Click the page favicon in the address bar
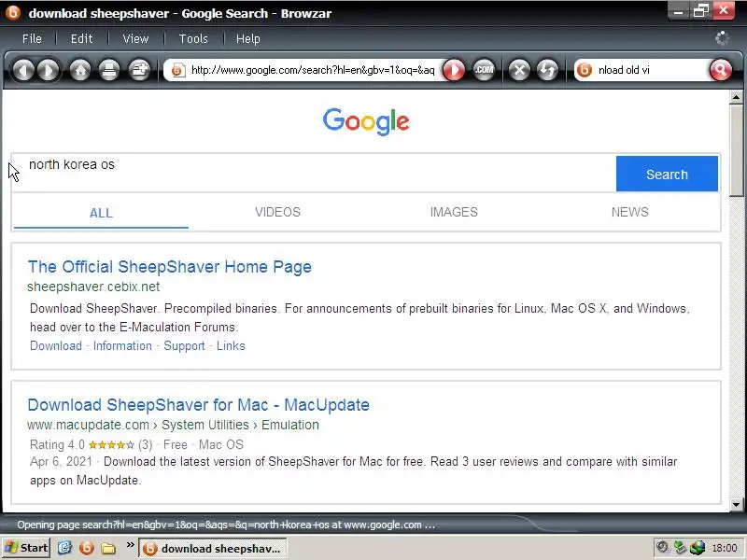Screen dimensions: 747x560 178,71
